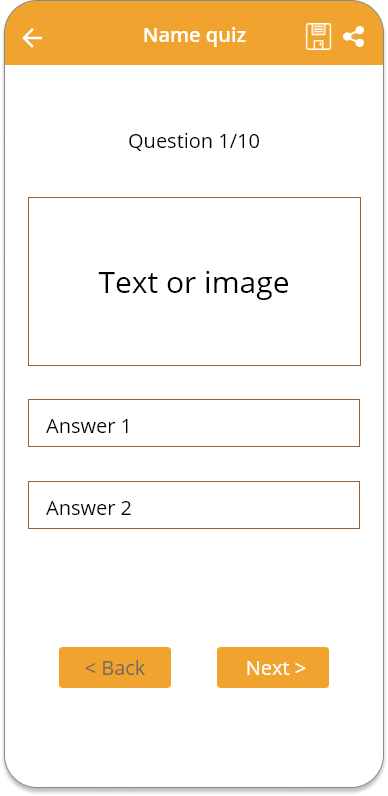The image size is (388, 796).
Task: Select the Answer 1 option
Action: pyautogui.click(x=194, y=423)
